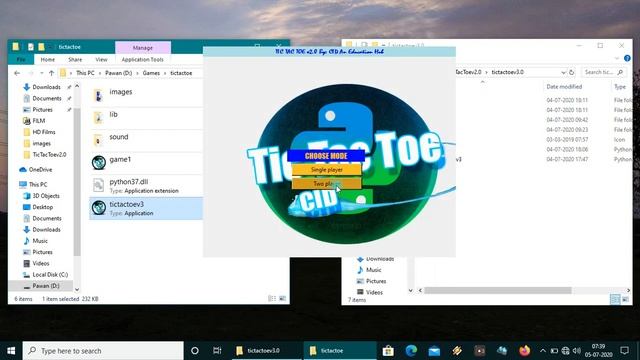Select Pawan (D:) drive in sidebar
The height and width of the screenshot is (360, 640).
[46, 286]
